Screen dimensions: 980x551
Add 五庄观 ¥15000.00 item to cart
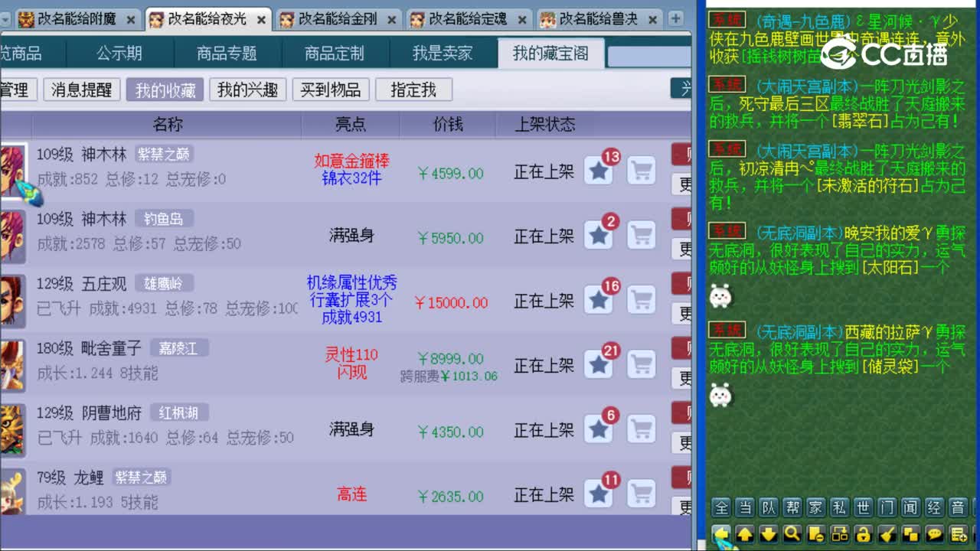[641, 300]
